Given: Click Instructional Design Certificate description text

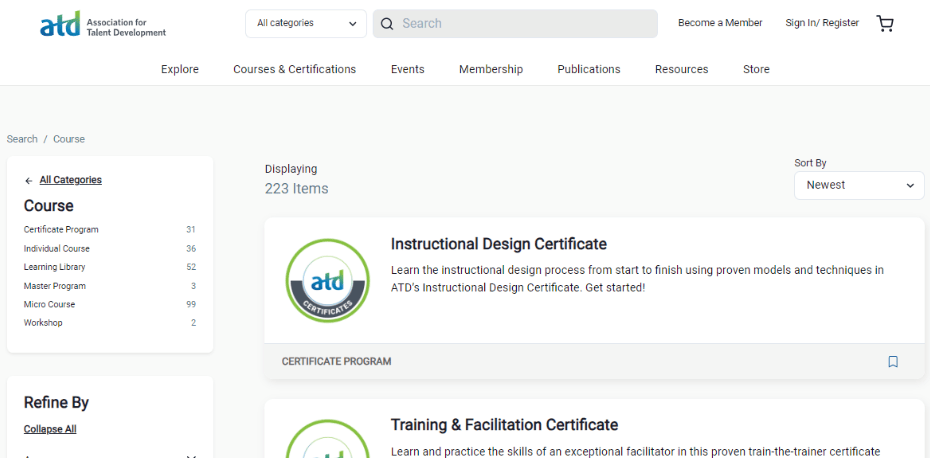Looking at the screenshot, I should pyautogui.click(x=638, y=279).
